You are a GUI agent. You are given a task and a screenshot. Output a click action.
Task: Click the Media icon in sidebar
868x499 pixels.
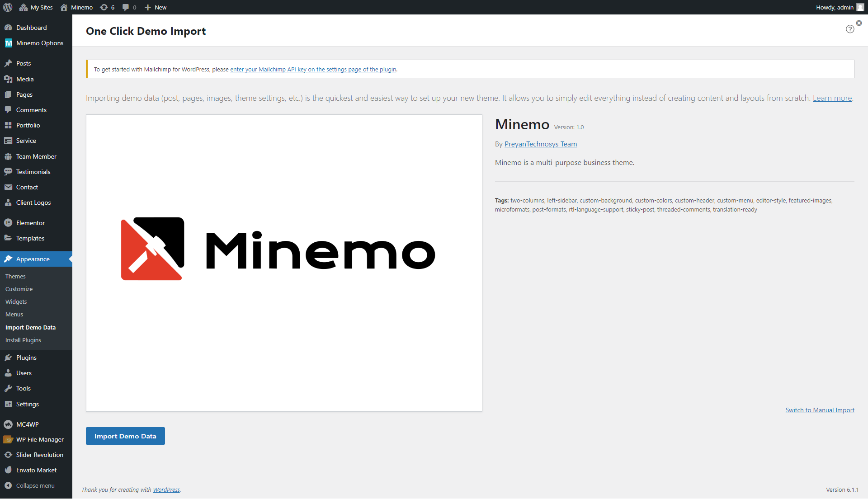point(8,79)
